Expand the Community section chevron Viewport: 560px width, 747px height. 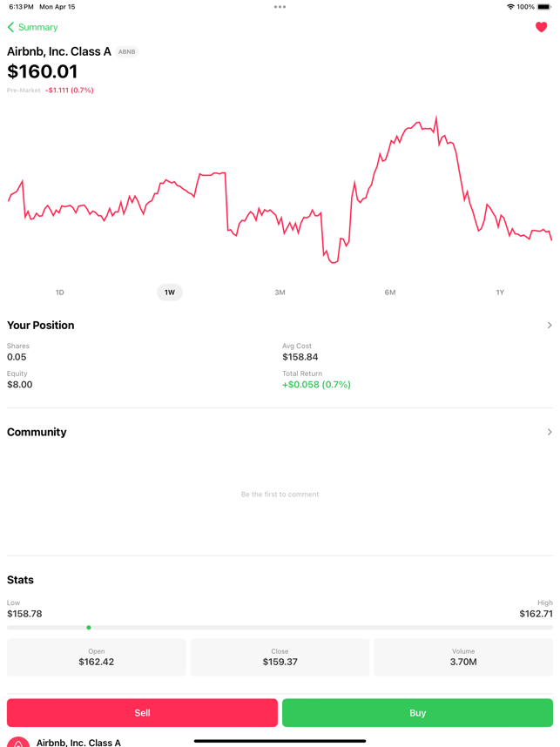click(550, 432)
